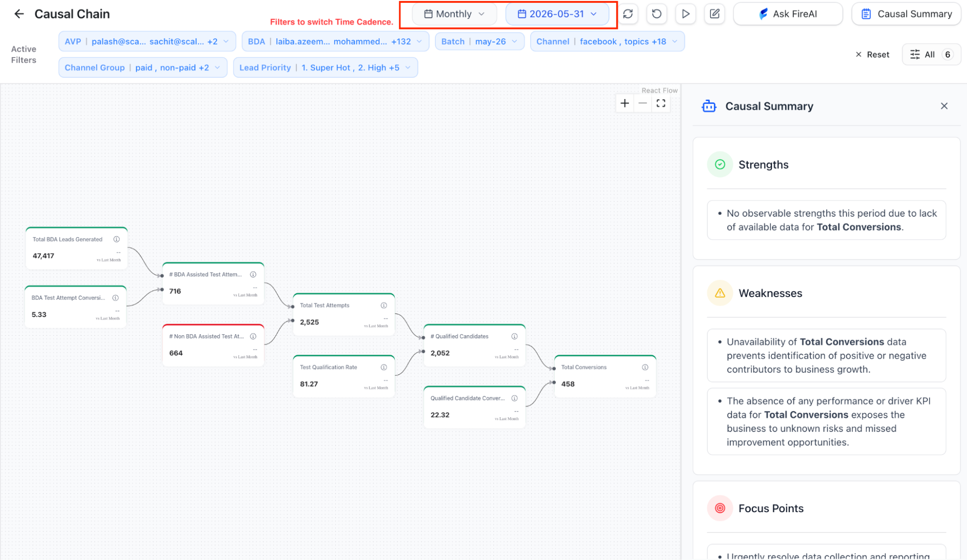Fit view using the fullscreen icon
Viewport: 967px width, 560px height.
click(661, 103)
